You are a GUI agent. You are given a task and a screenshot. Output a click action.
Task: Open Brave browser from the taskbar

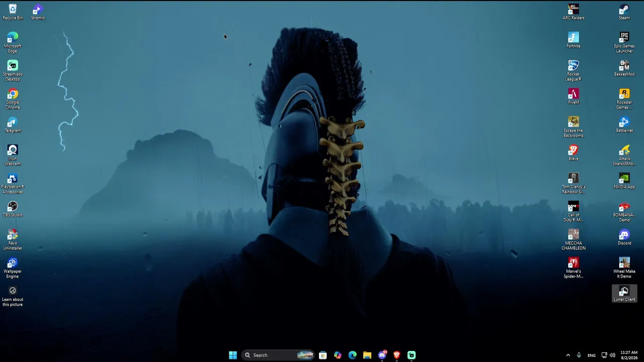coord(396,355)
